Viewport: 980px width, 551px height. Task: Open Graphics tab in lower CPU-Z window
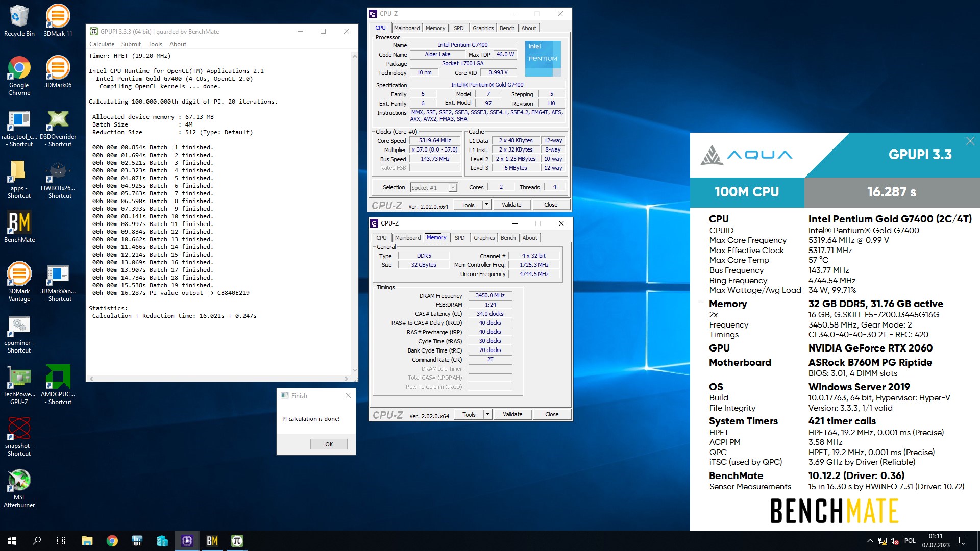coord(484,238)
